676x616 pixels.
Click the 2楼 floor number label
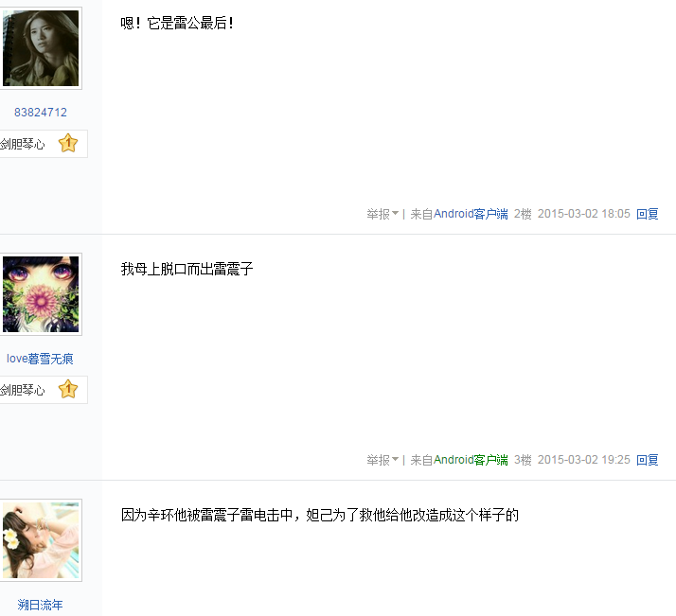point(523,214)
